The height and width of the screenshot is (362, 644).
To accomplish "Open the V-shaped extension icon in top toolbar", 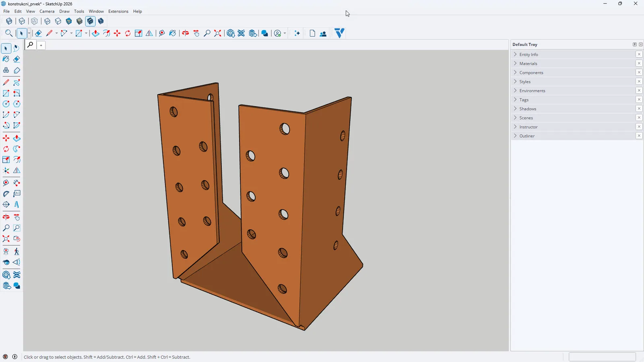I will click(x=339, y=33).
